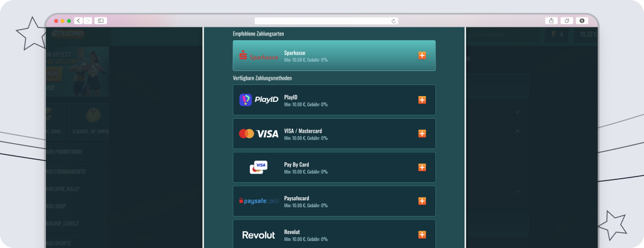Open the browser share button
The width and height of the screenshot is (644, 248).
point(551,20)
